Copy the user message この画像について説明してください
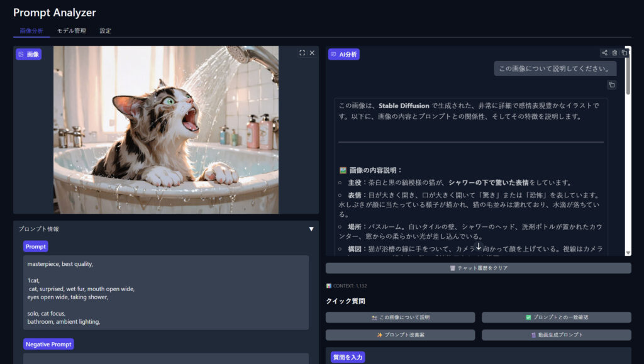This screenshot has width=644, height=364. click(611, 85)
